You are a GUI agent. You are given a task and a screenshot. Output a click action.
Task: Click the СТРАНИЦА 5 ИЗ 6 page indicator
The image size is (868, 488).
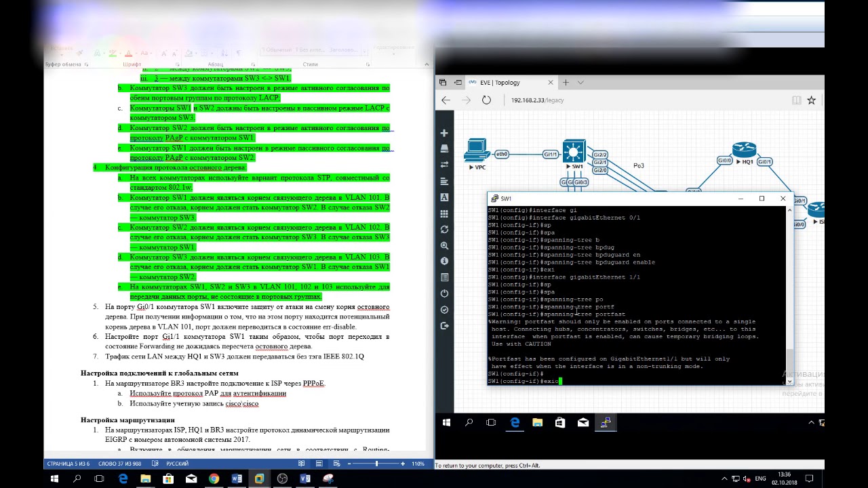coord(68,464)
